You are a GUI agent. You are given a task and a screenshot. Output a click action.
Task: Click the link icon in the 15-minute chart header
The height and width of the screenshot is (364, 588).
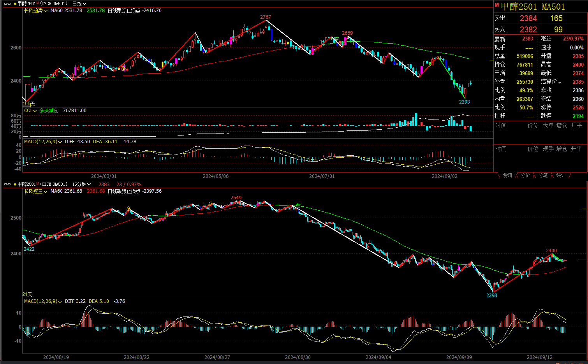pos(7,184)
